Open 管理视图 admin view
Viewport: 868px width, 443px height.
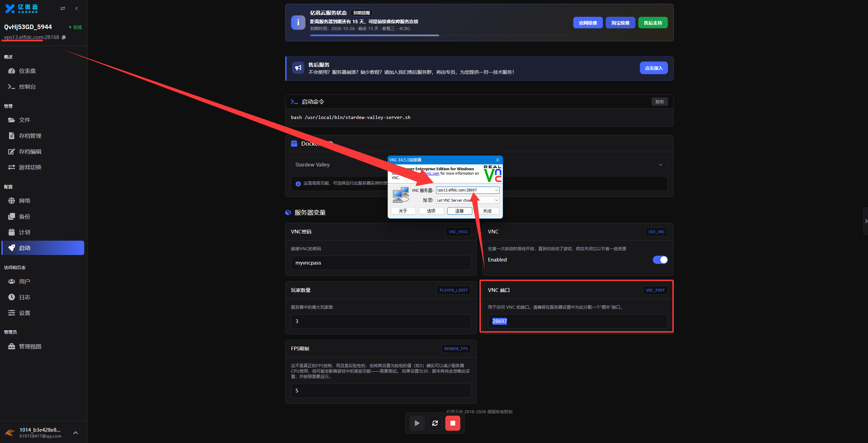[43, 346]
